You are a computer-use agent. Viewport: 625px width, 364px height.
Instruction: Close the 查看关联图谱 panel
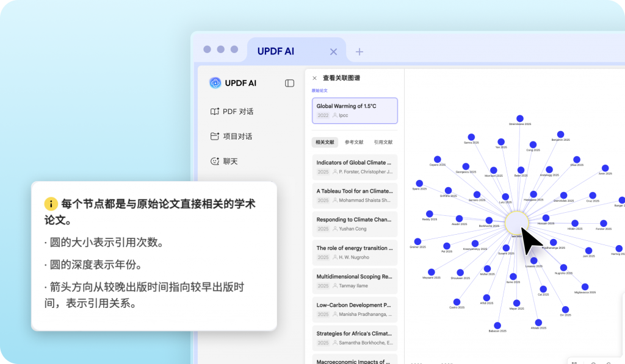tap(315, 77)
